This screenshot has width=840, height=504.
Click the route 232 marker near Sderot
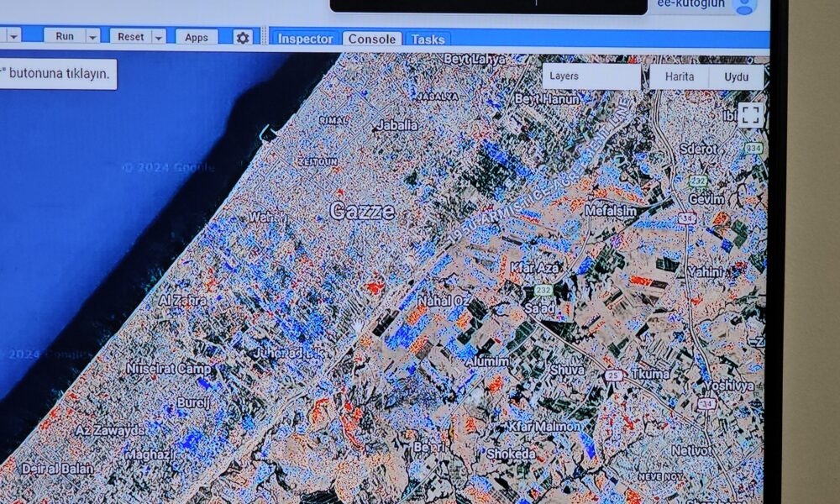point(697,181)
